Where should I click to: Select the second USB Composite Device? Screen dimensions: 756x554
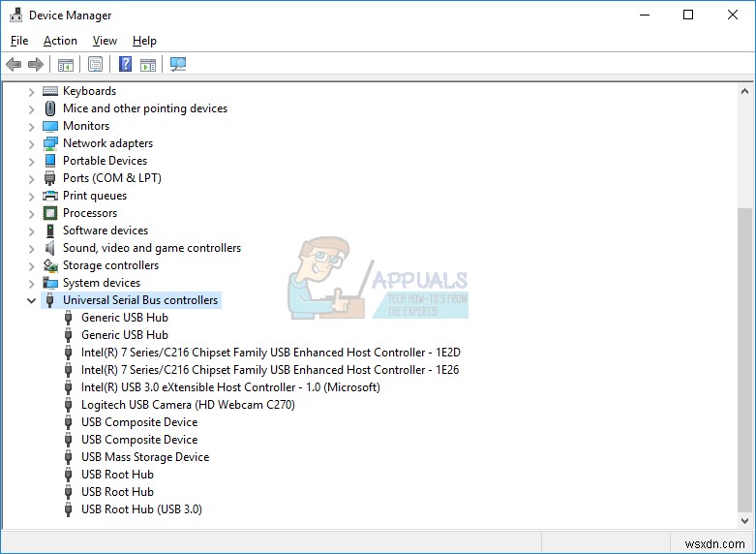pos(139,439)
